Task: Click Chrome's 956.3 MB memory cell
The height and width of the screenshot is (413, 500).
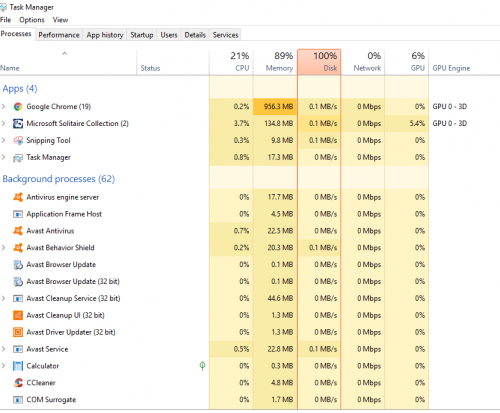Action: [x=275, y=107]
